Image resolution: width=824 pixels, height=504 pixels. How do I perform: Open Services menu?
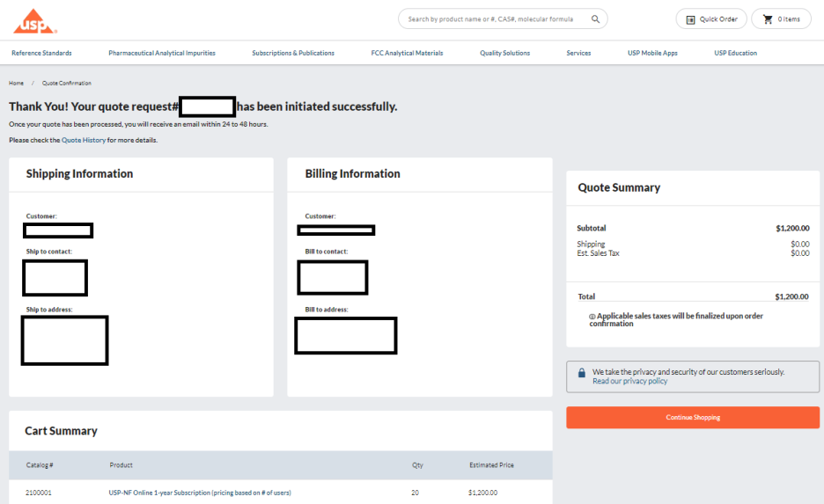(x=578, y=53)
